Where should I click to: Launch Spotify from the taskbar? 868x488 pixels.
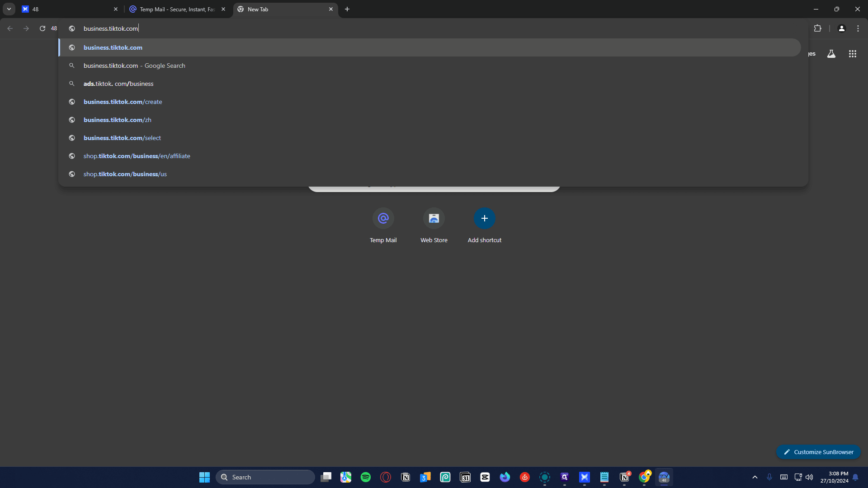(366, 477)
